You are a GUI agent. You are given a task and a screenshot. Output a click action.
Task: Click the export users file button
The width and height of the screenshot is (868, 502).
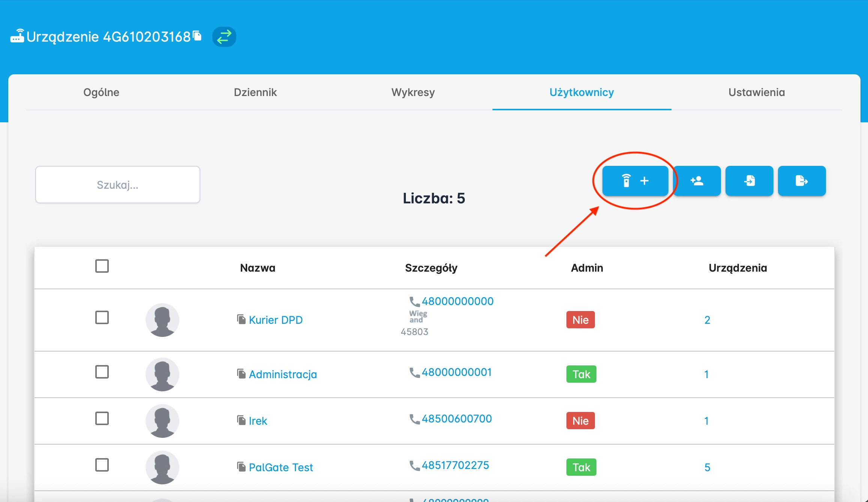[802, 181]
